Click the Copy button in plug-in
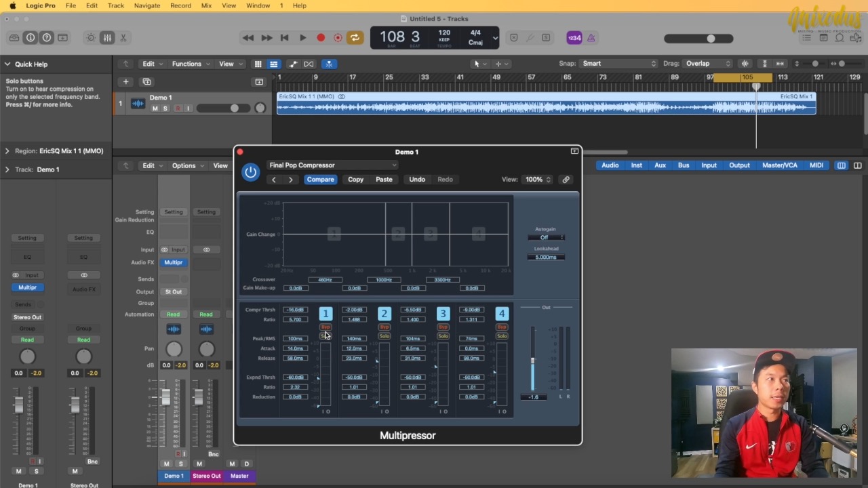Image resolution: width=868 pixels, height=488 pixels. point(355,180)
